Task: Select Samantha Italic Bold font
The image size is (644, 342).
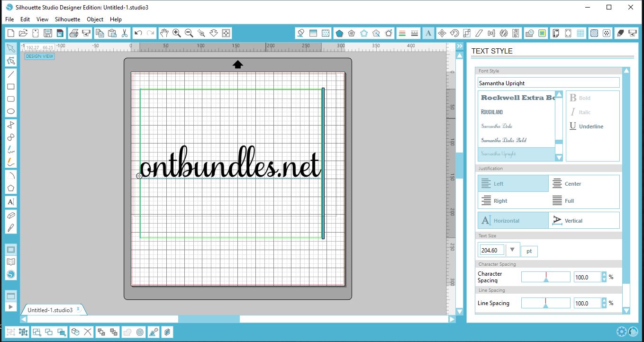Action: (x=517, y=140)
